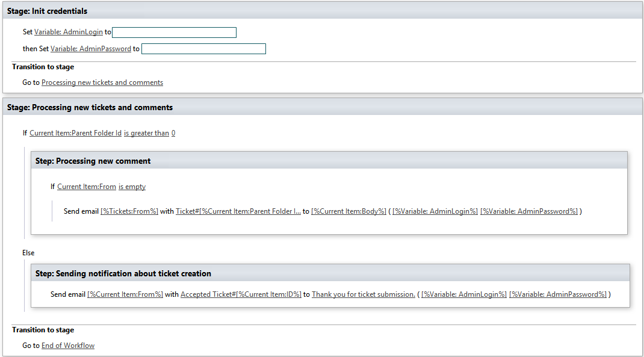This screenshot has width=644, height=357.
Task: Click [%Variable: AdminPassword%] in Sending notification step
Action: pyautogui.click(x=558, y=294)
